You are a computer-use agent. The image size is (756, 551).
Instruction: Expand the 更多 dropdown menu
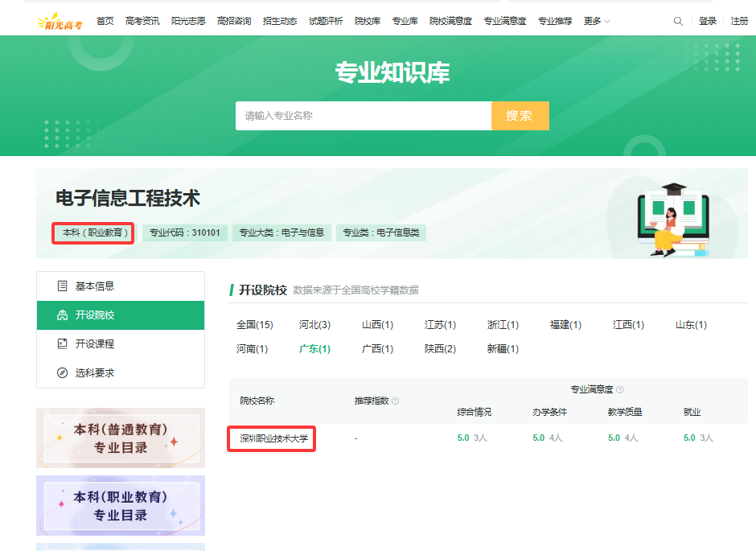(597, 21)
